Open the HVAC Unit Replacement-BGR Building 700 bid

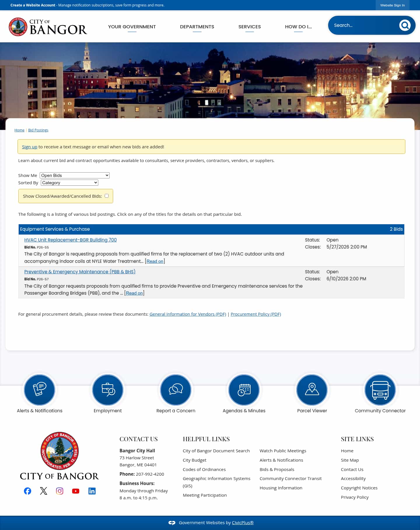70,240
